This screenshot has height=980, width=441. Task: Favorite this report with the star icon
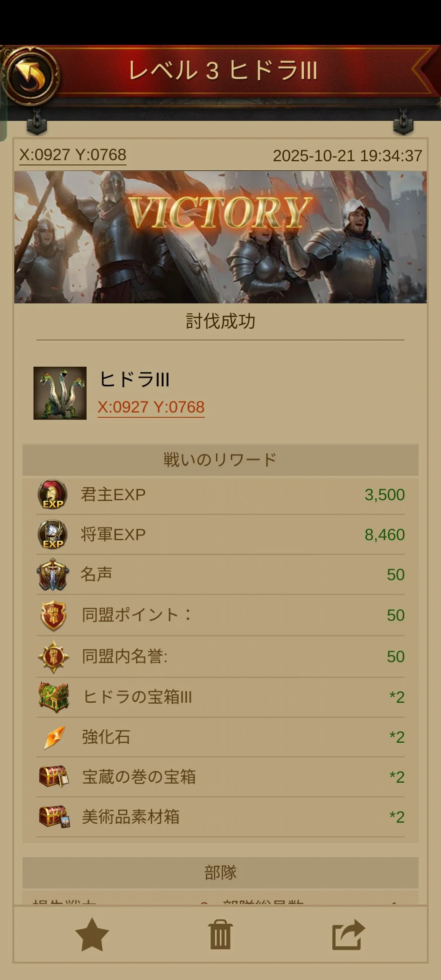[92, 935]
